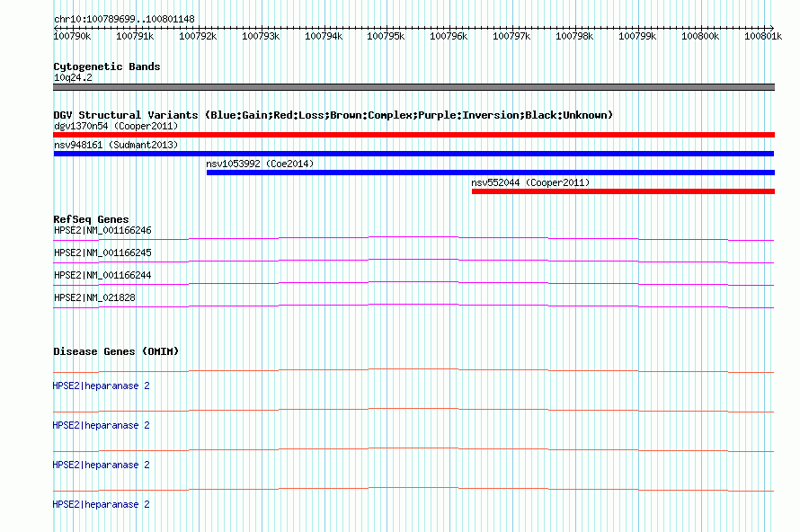
Task: Click the 100795k ruler tick label
Action: (386, 36)
